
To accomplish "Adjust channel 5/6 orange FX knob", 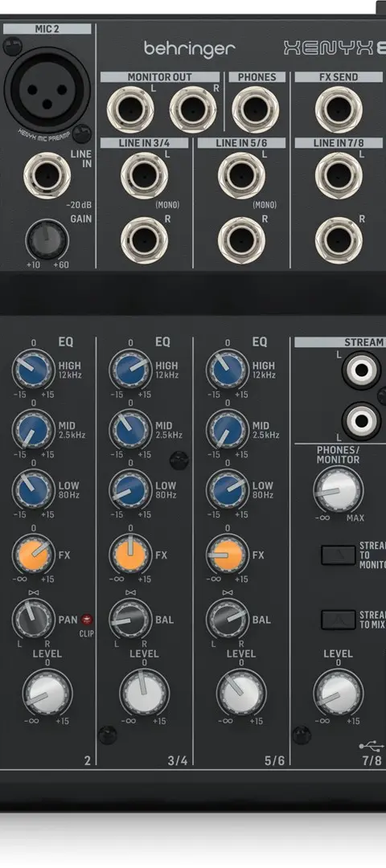I will 228,555.
